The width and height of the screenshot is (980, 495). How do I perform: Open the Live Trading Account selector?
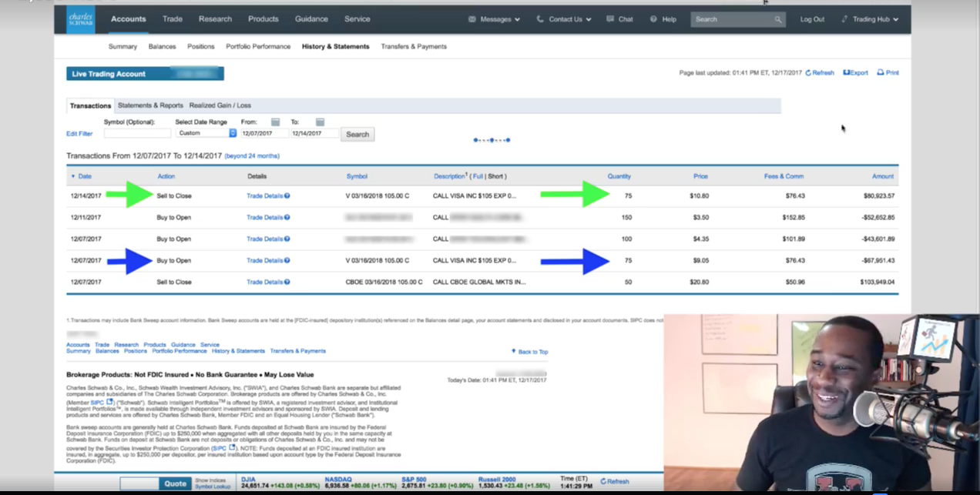click(x=145, y=74)
